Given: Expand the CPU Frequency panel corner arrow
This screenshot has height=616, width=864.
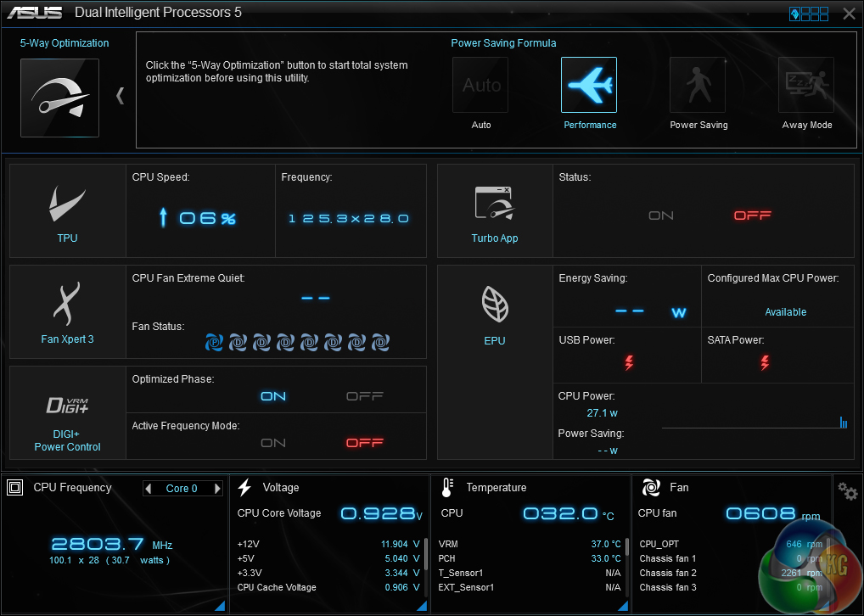Looking at the screenshot, I should pyautogui.click(x=220, y=605).
